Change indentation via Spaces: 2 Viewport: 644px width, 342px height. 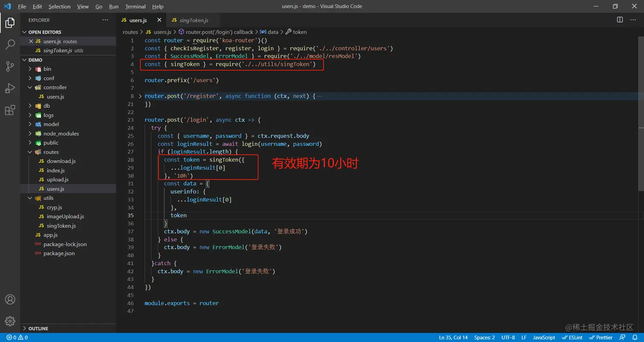485,338
